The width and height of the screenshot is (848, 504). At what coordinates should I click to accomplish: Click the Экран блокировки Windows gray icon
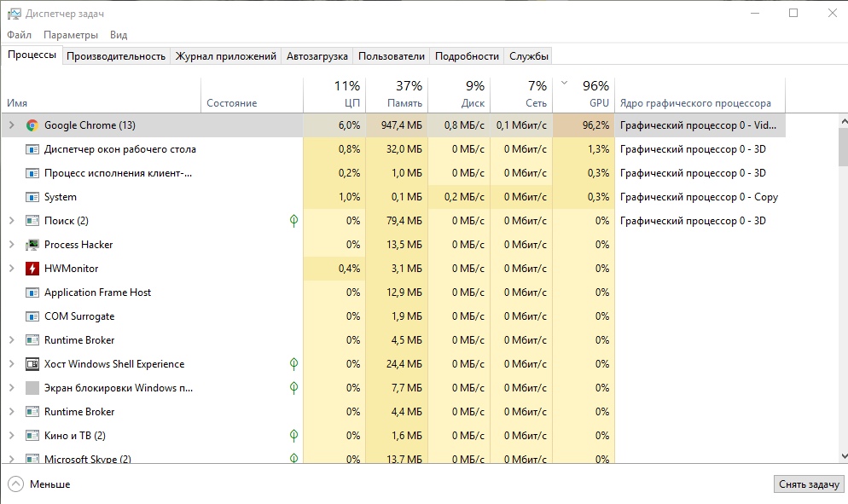32,388
